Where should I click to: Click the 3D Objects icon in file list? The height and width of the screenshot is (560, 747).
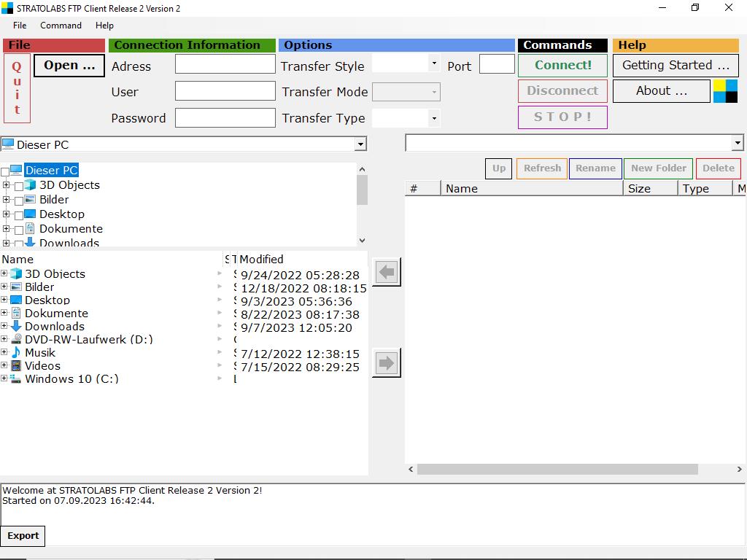tap(16, 274)
